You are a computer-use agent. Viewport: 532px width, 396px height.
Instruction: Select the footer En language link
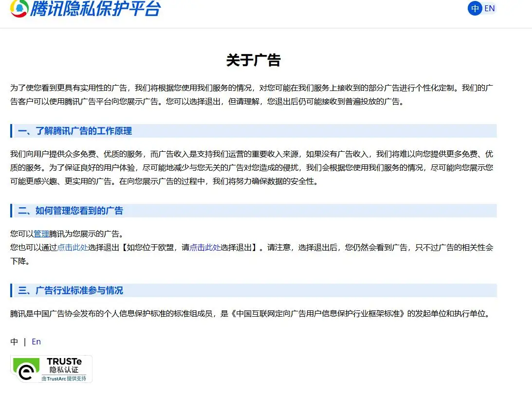coord(37,342)
